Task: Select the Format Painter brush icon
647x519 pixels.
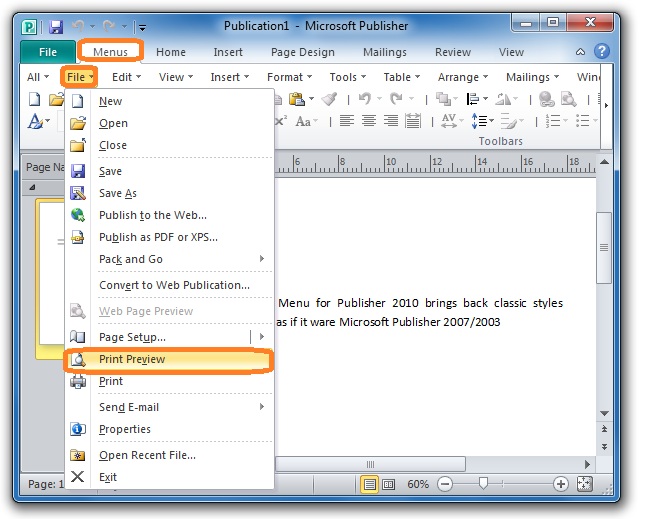Action: click(x=329, y=99)
